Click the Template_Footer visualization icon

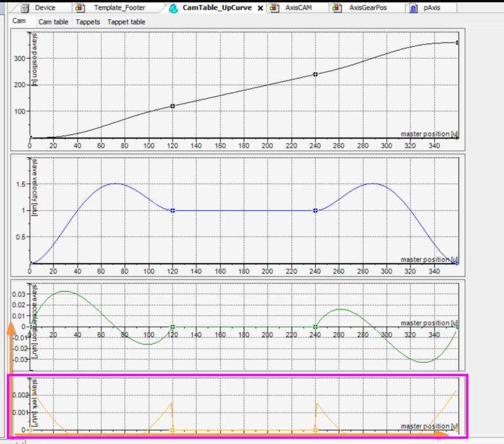(x=80, y=8)
